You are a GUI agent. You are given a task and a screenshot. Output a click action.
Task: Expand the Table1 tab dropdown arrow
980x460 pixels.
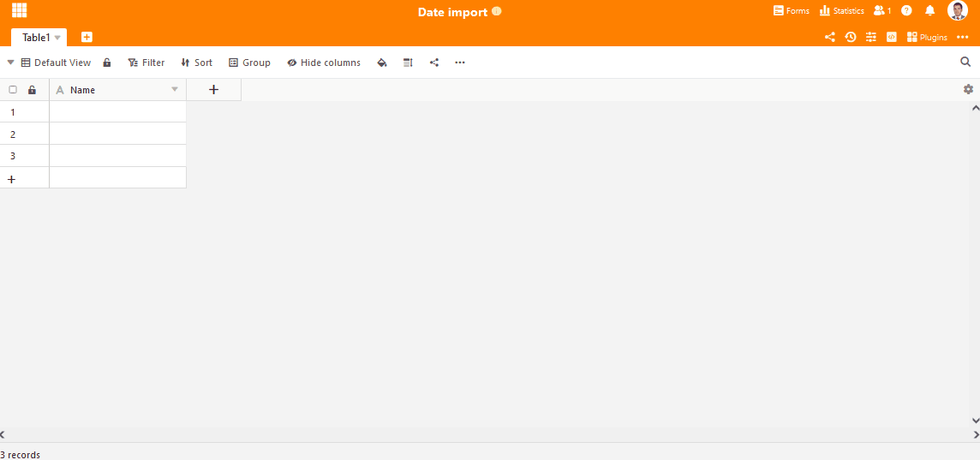[x=57, y=38]
